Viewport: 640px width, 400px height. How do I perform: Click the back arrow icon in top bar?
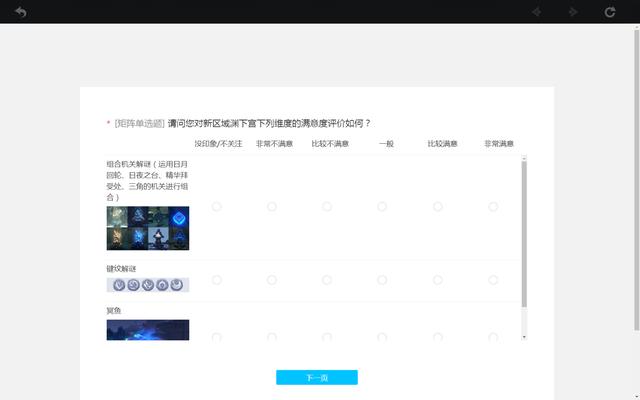pyautogui.click(x=20, y=12)
